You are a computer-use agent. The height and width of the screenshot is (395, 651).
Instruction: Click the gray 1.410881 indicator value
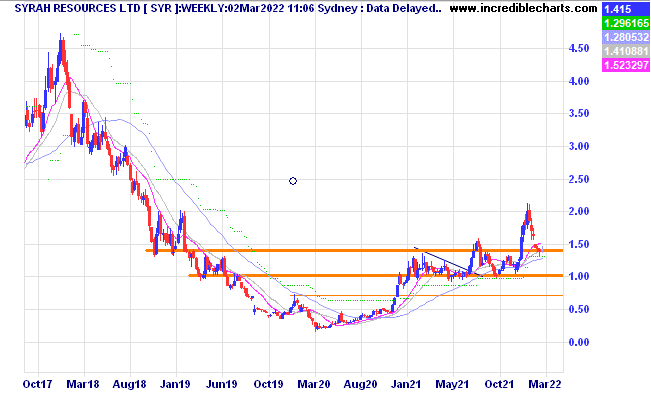point(626,51)
